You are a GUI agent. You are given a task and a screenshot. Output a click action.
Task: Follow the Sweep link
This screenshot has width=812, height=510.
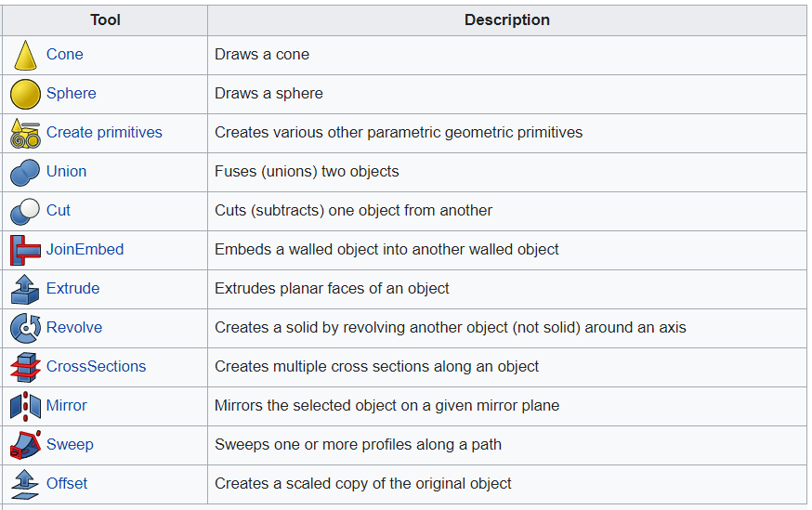[70, 445]
